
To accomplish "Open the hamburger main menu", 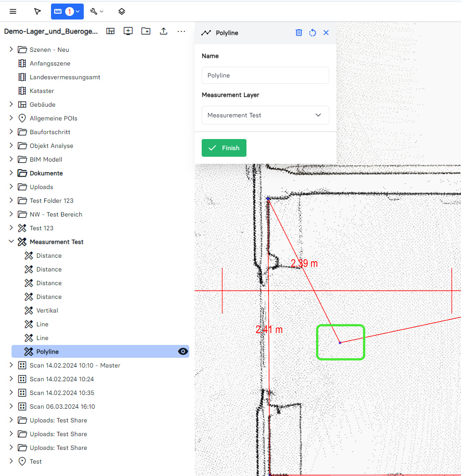I will 13,12.
